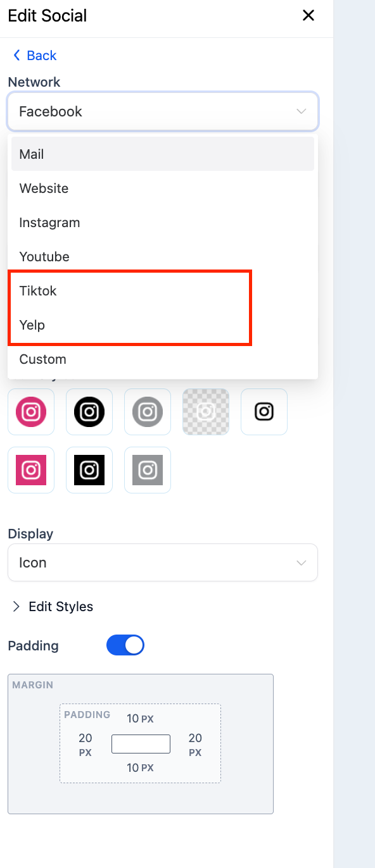375x868 pixels.
Task: Pick the black square Instagram icon style
Action: point(89,470)
